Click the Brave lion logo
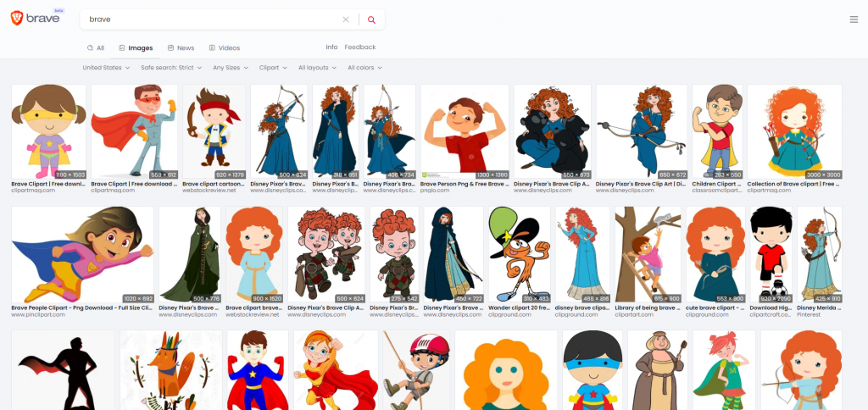Viewport: 868px width, 410px height. [x=17, y=19]
